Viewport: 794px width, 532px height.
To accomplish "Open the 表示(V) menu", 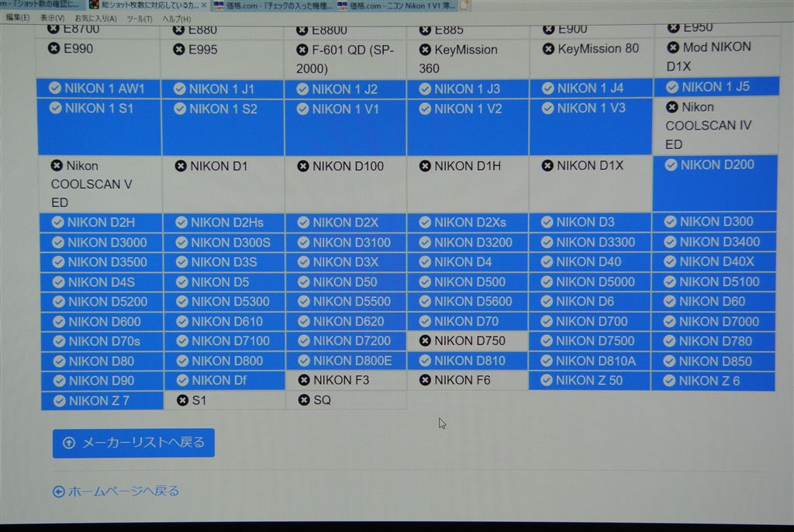I will pos(52,18).
